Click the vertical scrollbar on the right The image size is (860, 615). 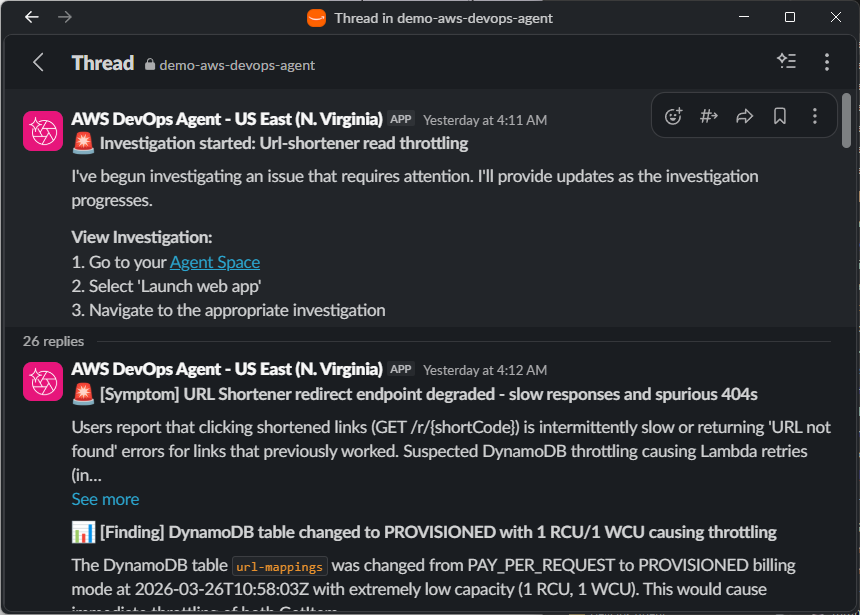(x=849, y=120)
